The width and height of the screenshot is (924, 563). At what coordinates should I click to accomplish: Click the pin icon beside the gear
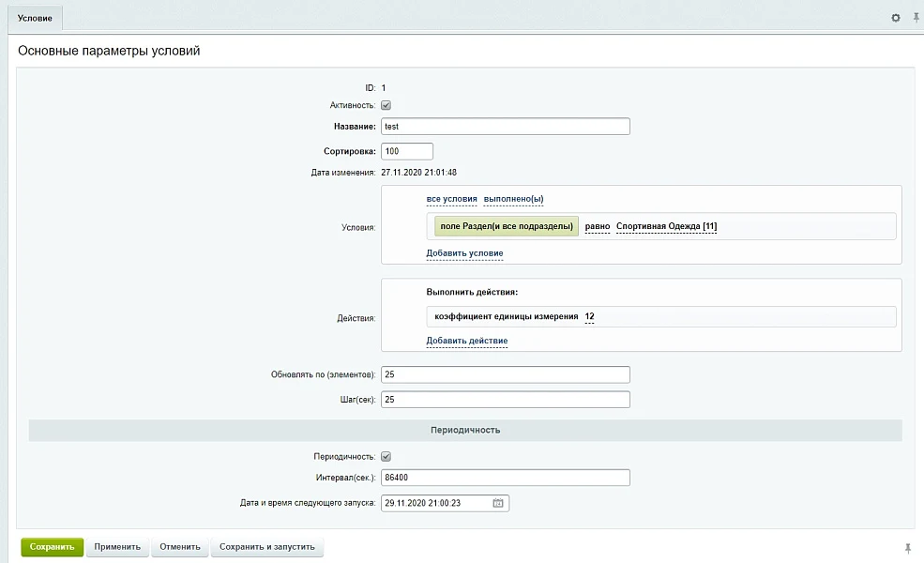coord(916,18)
